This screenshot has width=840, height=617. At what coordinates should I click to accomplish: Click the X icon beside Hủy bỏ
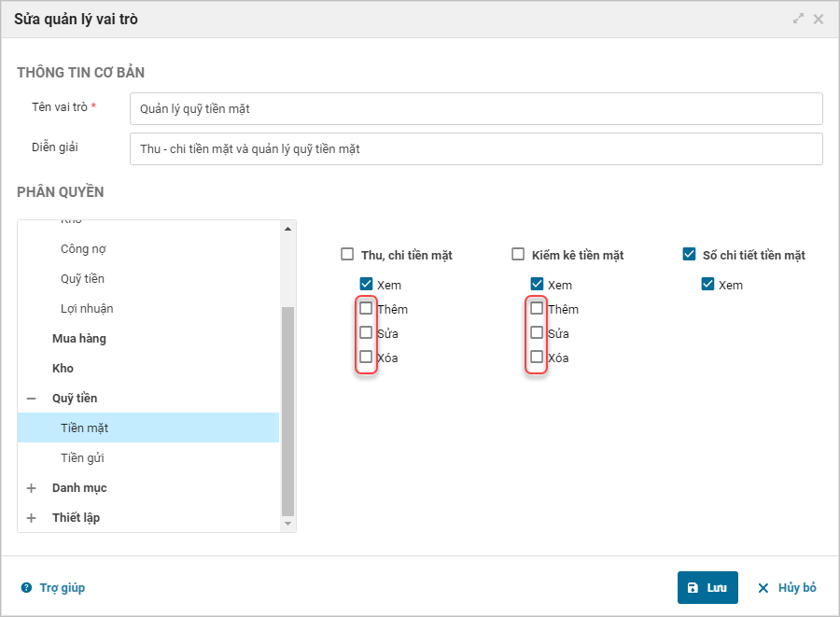[763, 588]
